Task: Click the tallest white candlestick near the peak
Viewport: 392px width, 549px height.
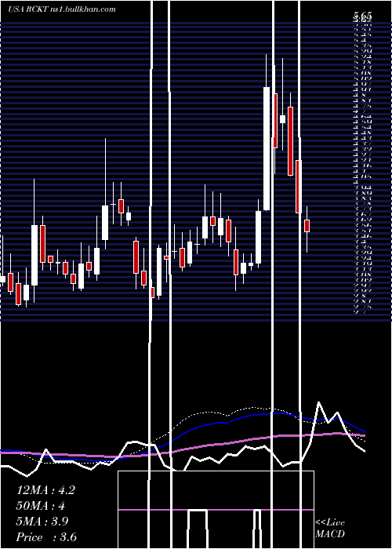Action: (267, 148)
